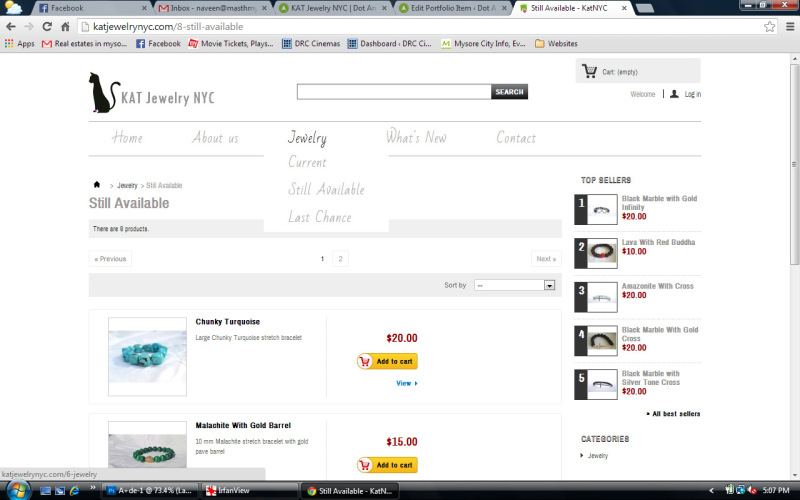This screenshot has height=500, width=800.
Task: Go to page 2 of products
Action: tap(340, 259)
